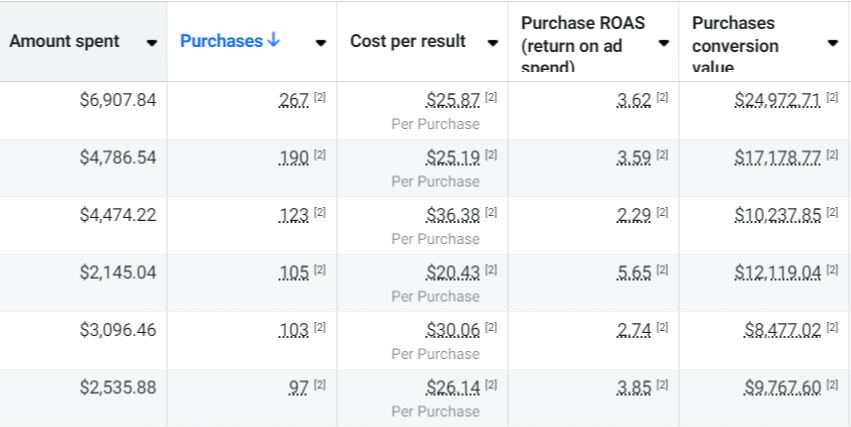
Task: Click the Cost per result header
Action: [x=407, y=41]
